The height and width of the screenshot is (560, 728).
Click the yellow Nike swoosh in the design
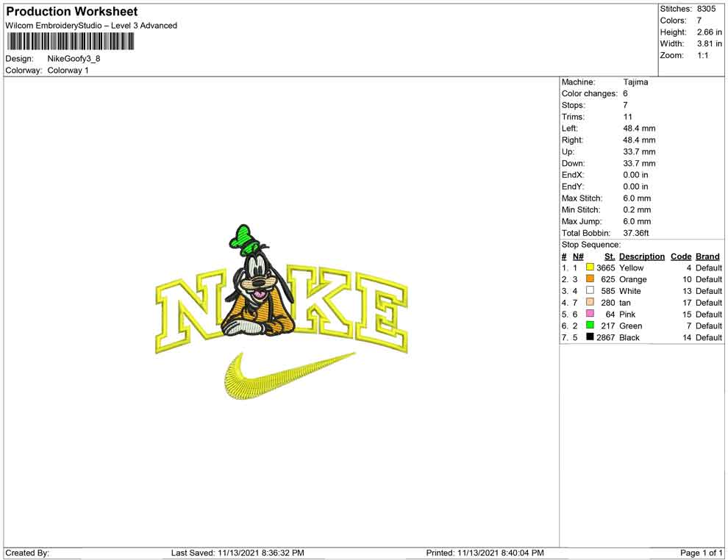tap(289, 376)
